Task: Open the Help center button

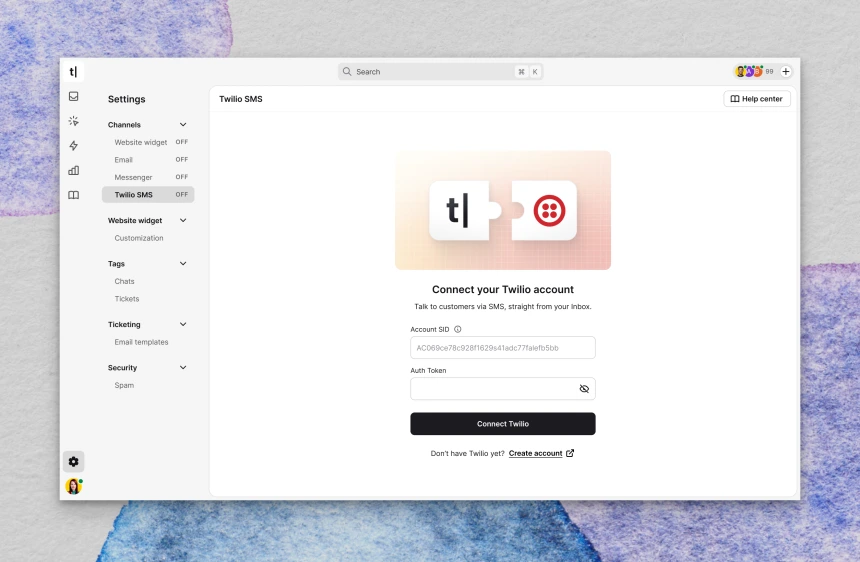Action: (x=757, y=99)
